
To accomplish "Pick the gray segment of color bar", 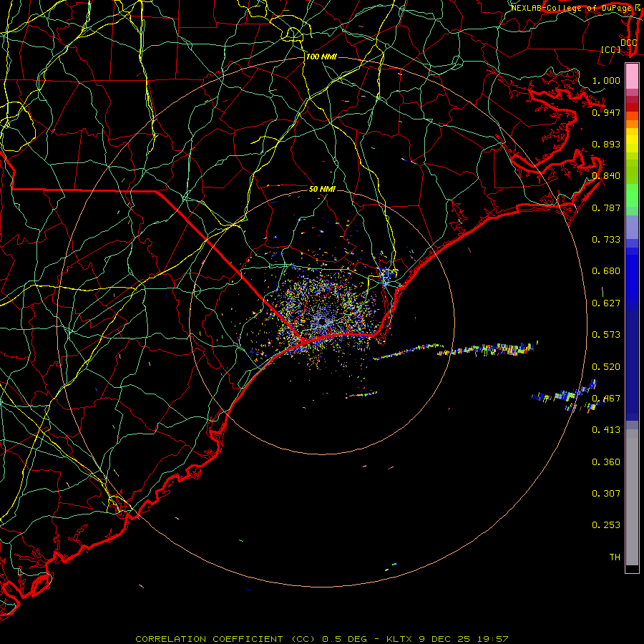I will coord(632,497).
